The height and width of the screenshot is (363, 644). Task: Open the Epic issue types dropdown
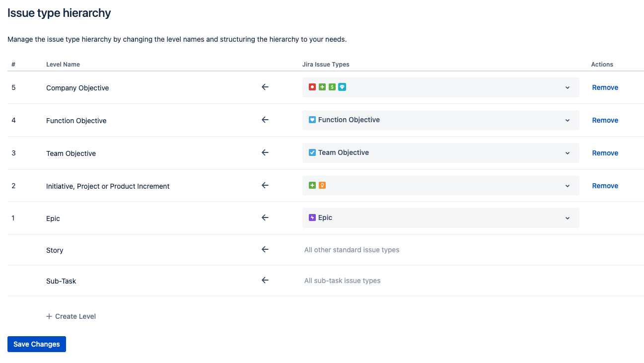(x=567, y=218)
